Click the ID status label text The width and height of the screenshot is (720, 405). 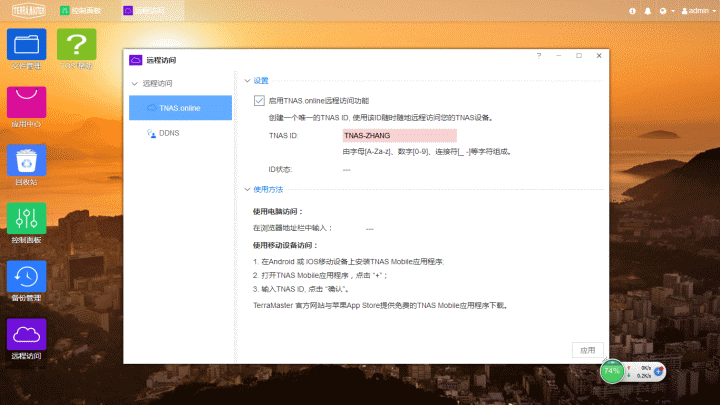280,169
